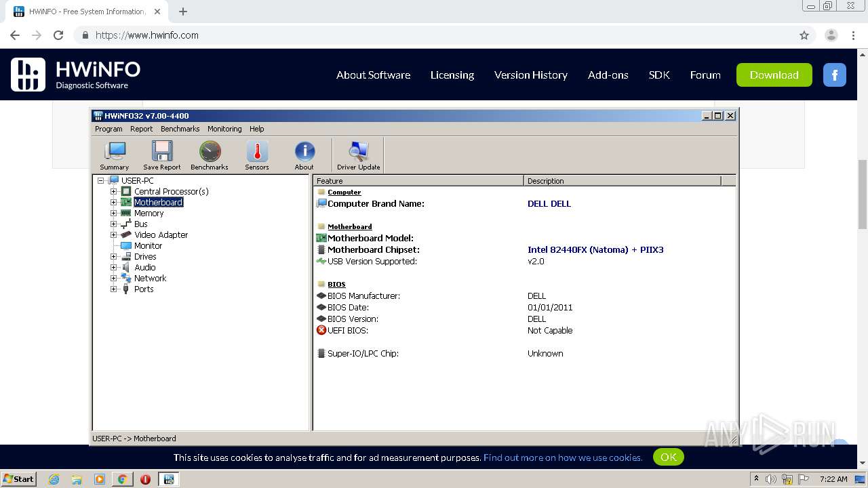The image size is (868, 488).
Task: Open the taskbar volume icon
Action: (771, 479)
